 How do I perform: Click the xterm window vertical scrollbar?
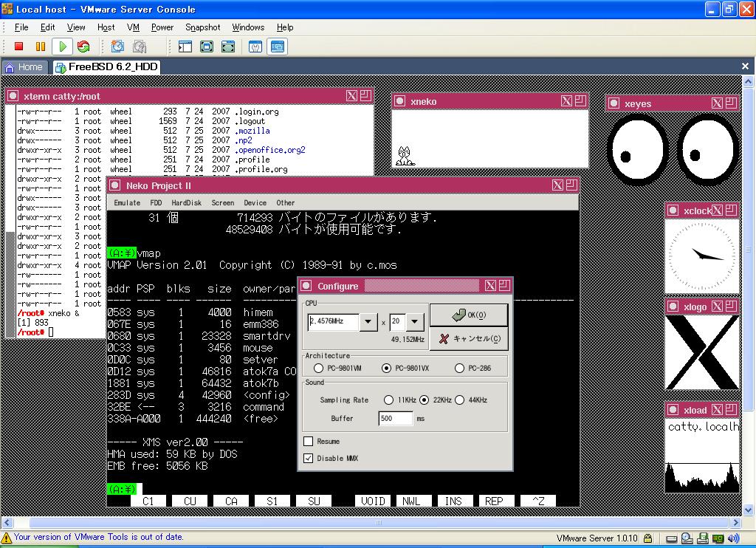[10, 222]
